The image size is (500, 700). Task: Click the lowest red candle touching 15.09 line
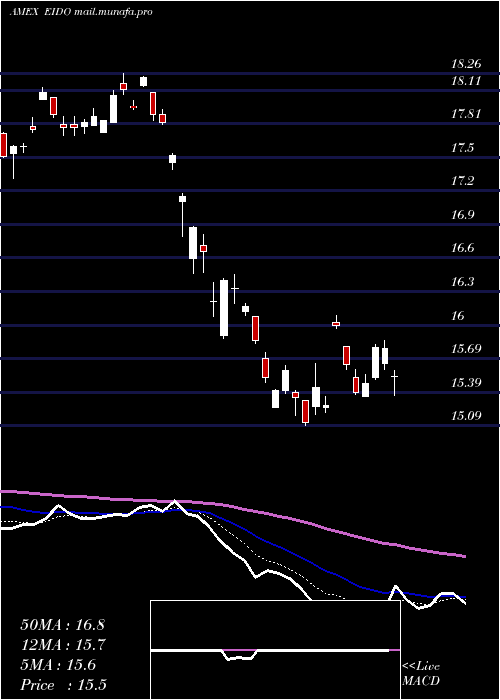305,412
